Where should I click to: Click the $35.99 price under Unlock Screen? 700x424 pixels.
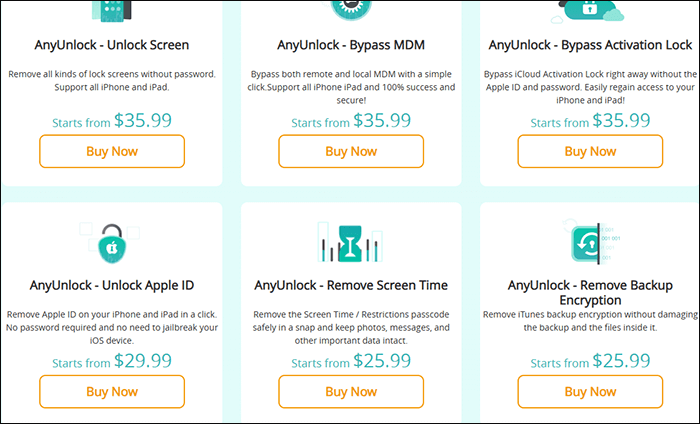point(143,121)
